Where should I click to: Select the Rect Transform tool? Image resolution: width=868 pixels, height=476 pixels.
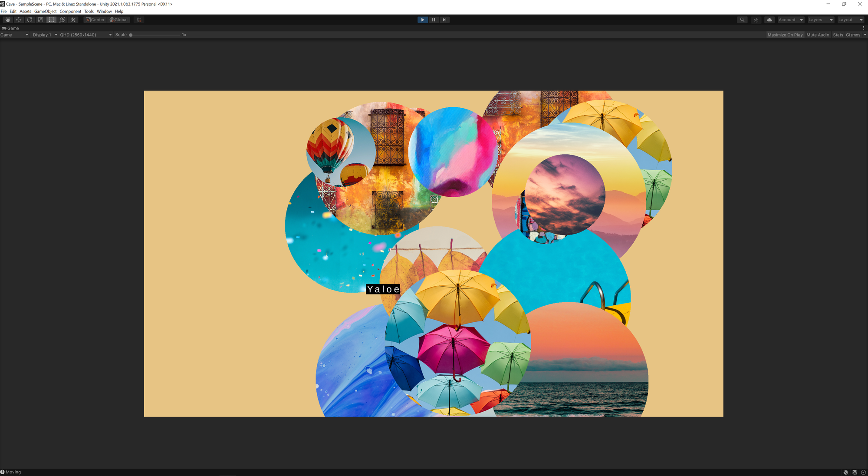[51, 20]
